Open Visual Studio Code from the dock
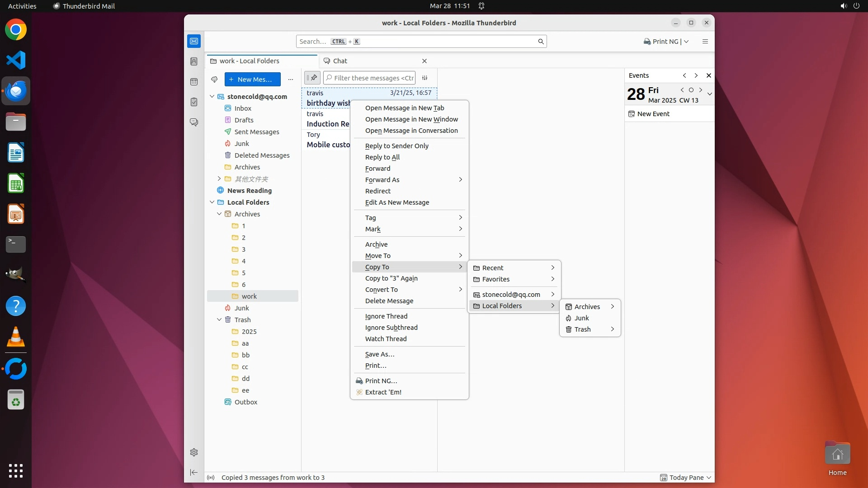This screenshot has width=868, height=488. [x=16, y=61]
